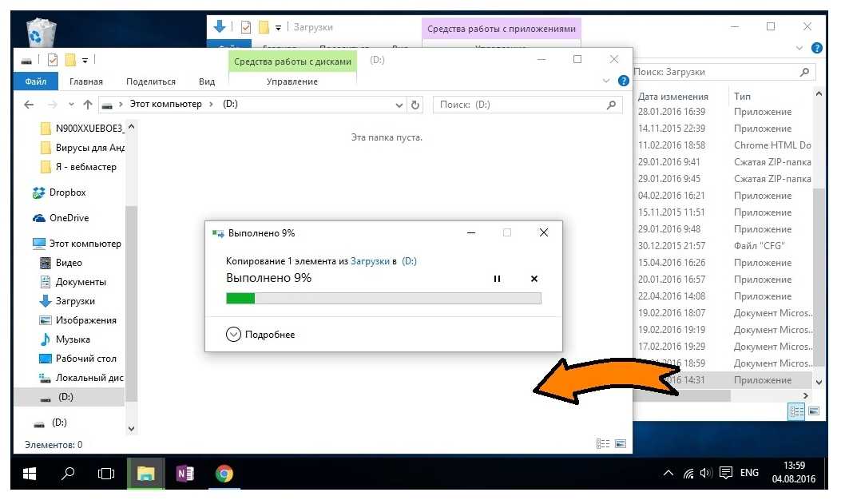This screenshot has width=841, height=504.
Task: Click the ENG language indicator
Action: (x=749, y=473)
